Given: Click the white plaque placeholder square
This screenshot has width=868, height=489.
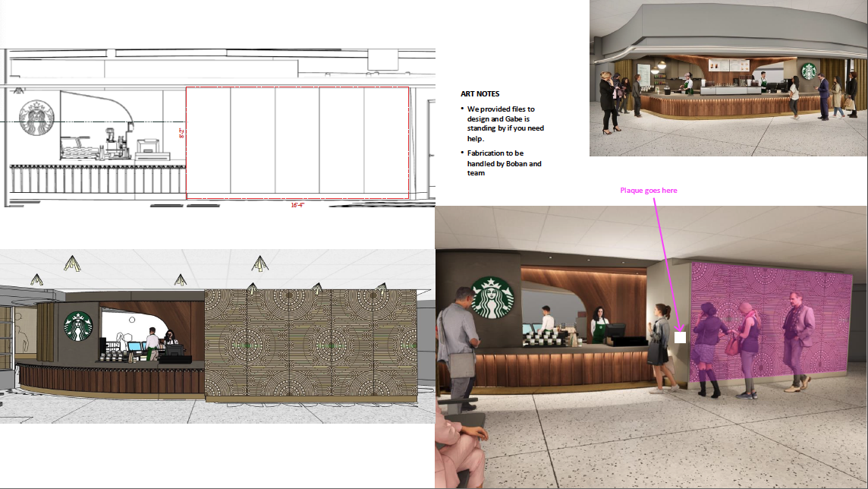Looking at the screenshot, I should click(x=680, y=336).
